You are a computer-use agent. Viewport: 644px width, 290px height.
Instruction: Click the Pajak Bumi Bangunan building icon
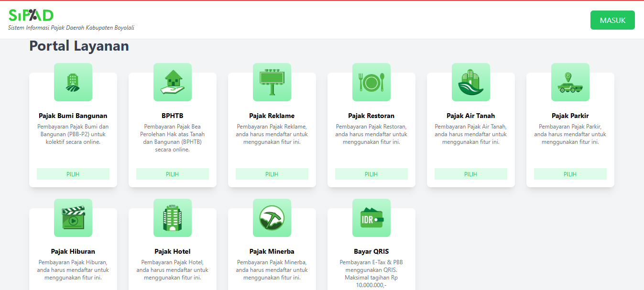(x=73, y=82)
